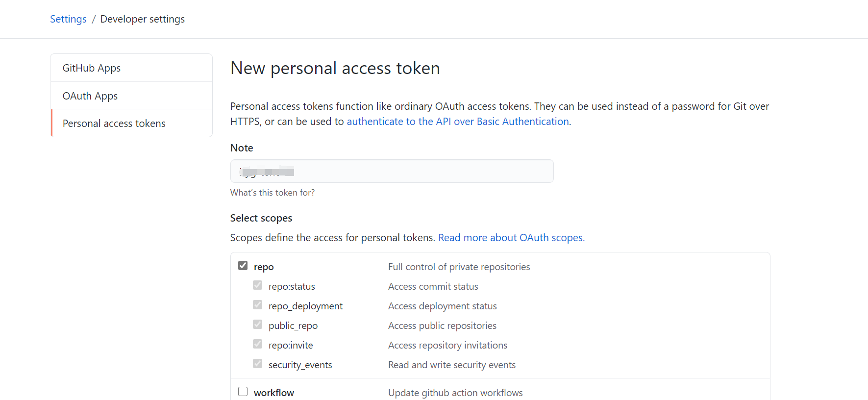Follow the authenticate to the API link
Viewport: 868px width, 400px height.
pos(458,122)
